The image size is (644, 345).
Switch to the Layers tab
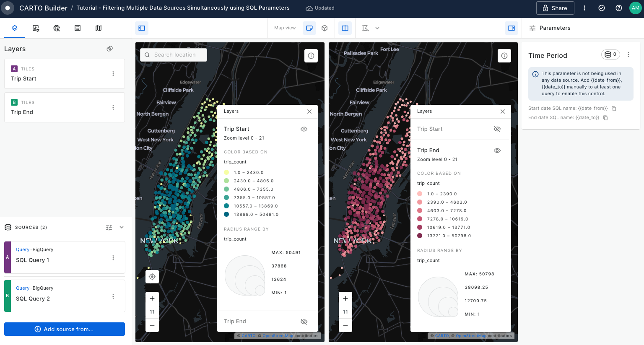point(15,28)
